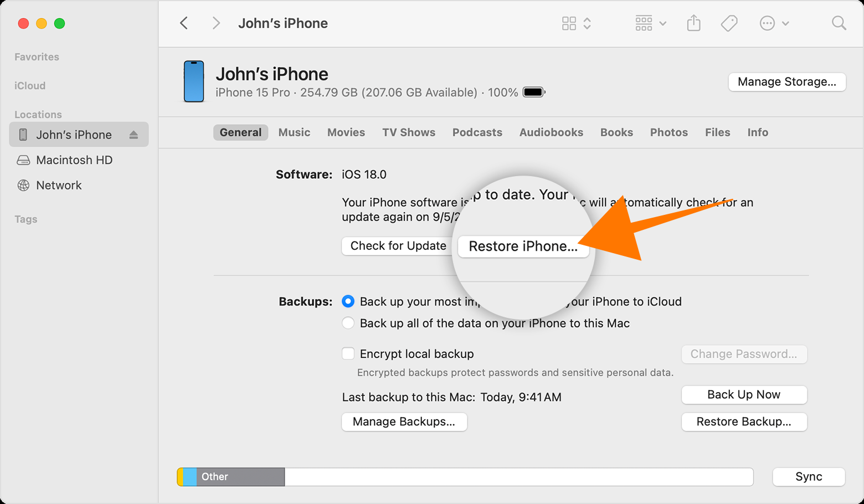Click the Locations sidebar heading
Image resolution: width=864 pixels, height=504 pixels.
[38, 115]
